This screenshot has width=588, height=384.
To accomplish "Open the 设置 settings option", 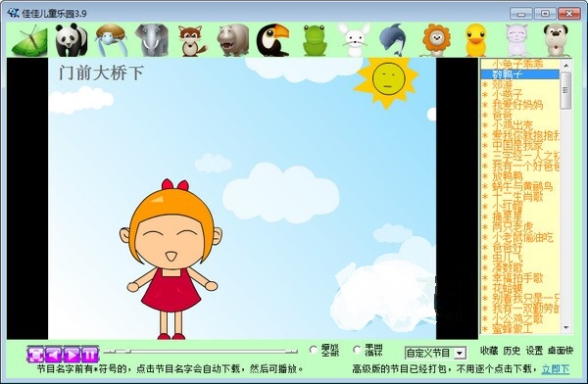I will pyautogui.click(x=534, y=351).
